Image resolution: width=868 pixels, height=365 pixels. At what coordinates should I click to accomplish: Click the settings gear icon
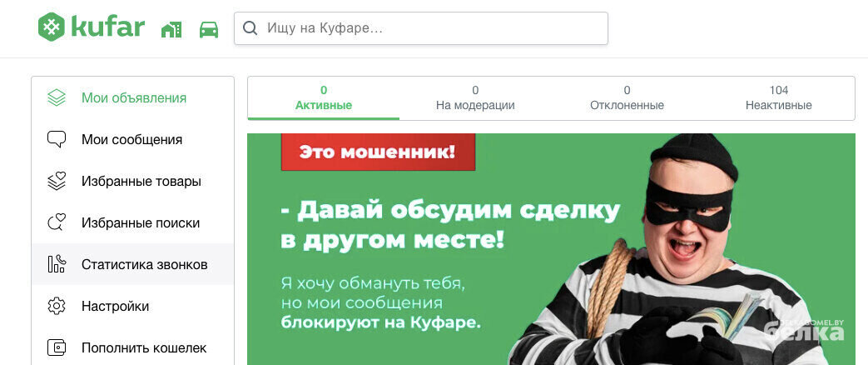[x=57, y=306]
